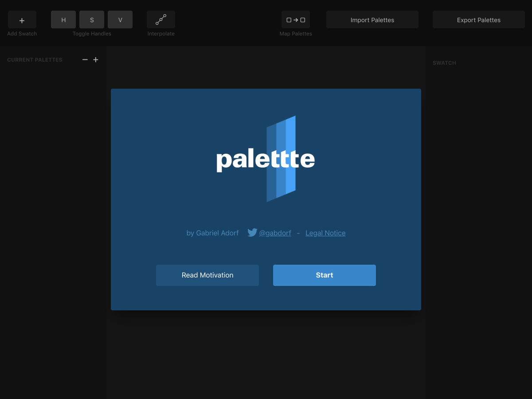Open the Legal Notice link
The image size is (532, 399).
tap(325, 233)
